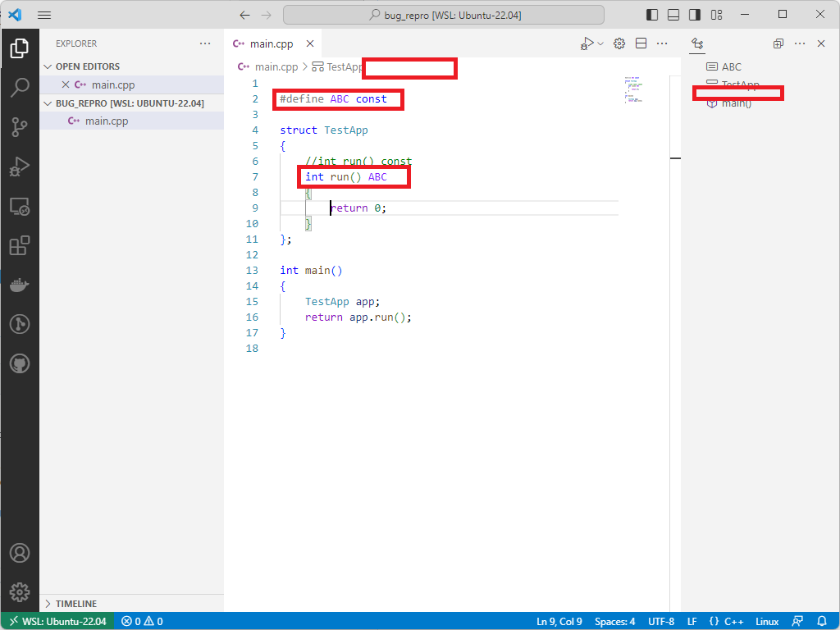Open Manage with the settings gear
This screenshot has height=630, width=840.
(20, 591)
